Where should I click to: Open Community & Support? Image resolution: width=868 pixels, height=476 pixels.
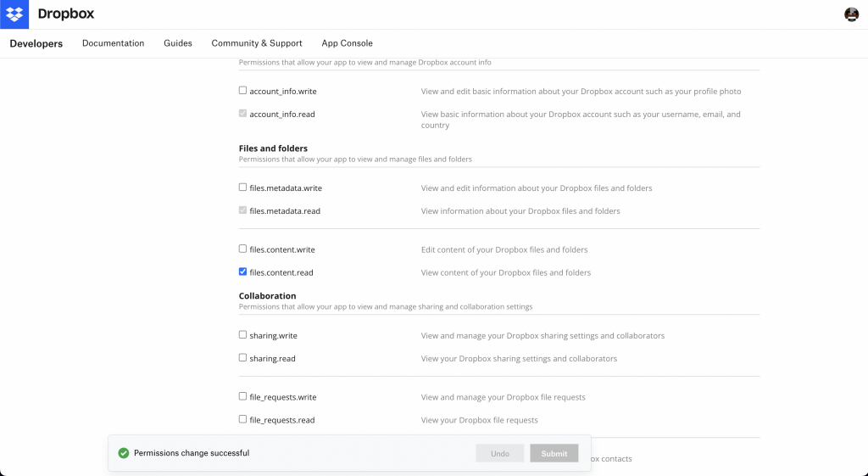(257, 43)
